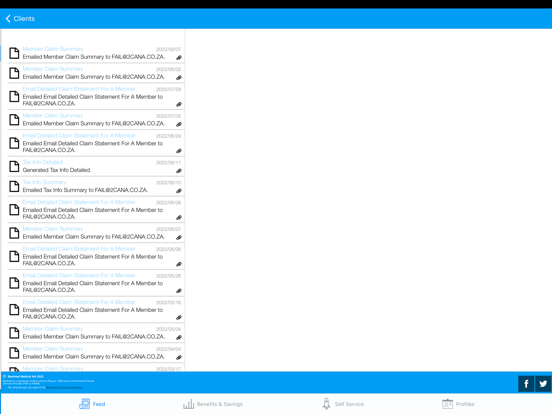The image size is (552, 414).
Task: Click document icon beside Tax Info Detailed
Action: 14,166
